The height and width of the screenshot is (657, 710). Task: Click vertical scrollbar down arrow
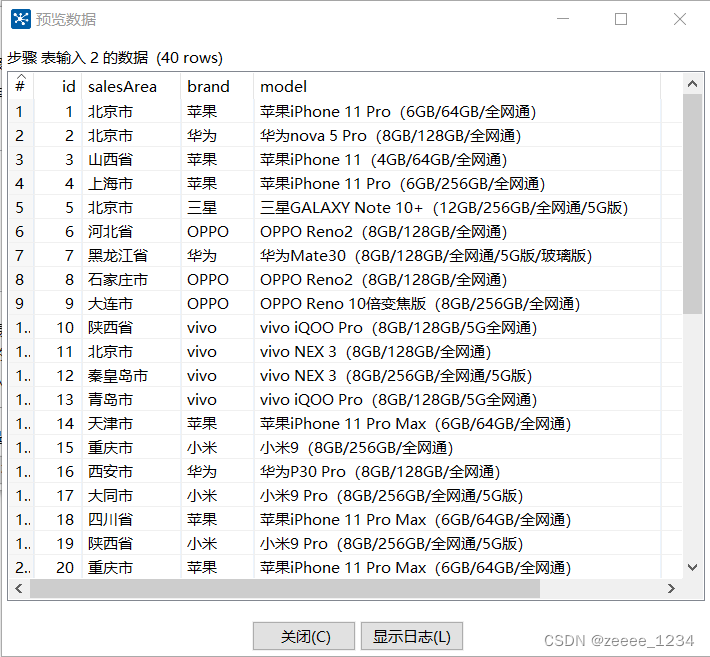[692, 567]
